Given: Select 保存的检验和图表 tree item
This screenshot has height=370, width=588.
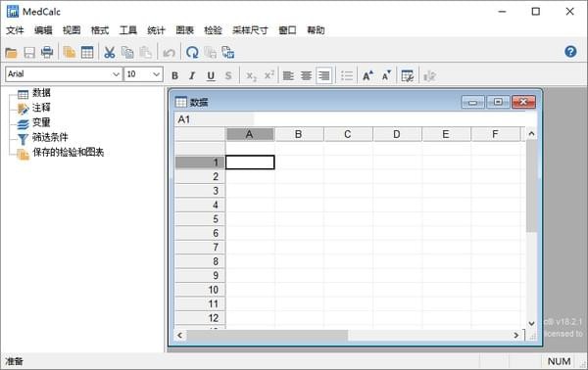Looking at the screenshot, I should [68, 153].
